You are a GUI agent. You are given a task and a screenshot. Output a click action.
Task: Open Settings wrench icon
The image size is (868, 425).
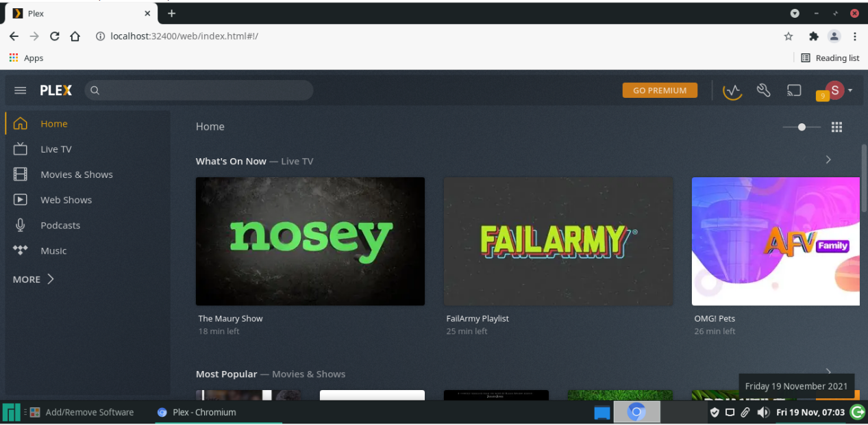coord(764,90)
